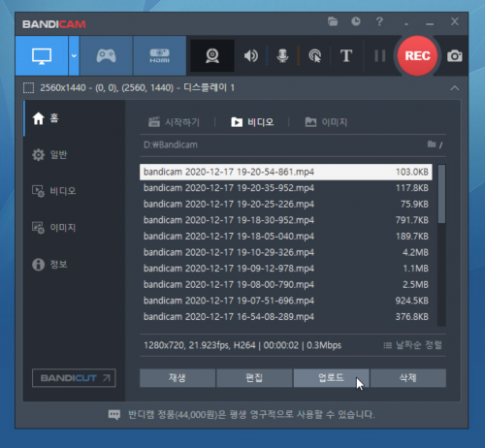Open the 일반 settings in sidebar
The image size is (485, 448).
point(49,155)
